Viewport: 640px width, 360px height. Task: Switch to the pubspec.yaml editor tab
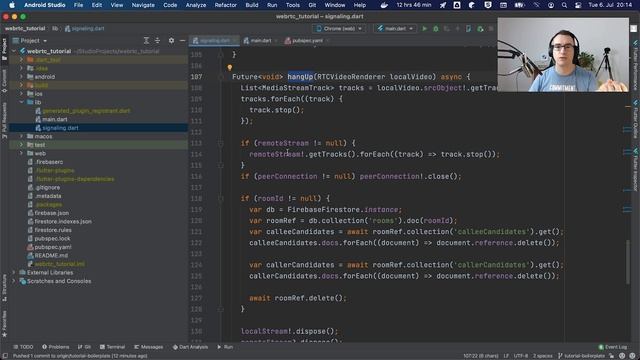pyautogui.click(x=306, y=40)
